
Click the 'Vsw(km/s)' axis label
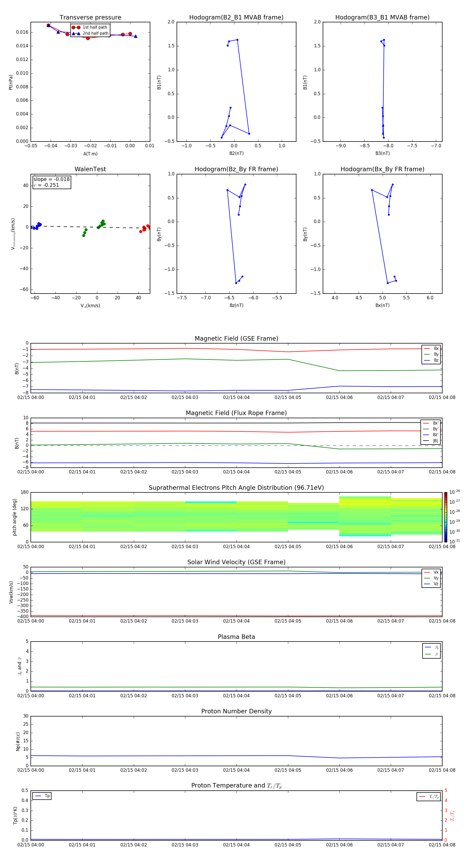click(11, 592)
